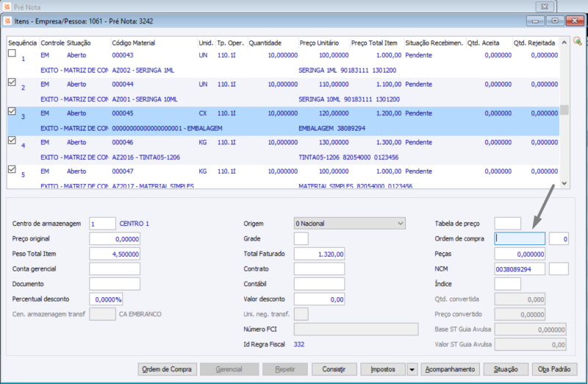Click the Percentual desconto field

click(x=106, y=299)
